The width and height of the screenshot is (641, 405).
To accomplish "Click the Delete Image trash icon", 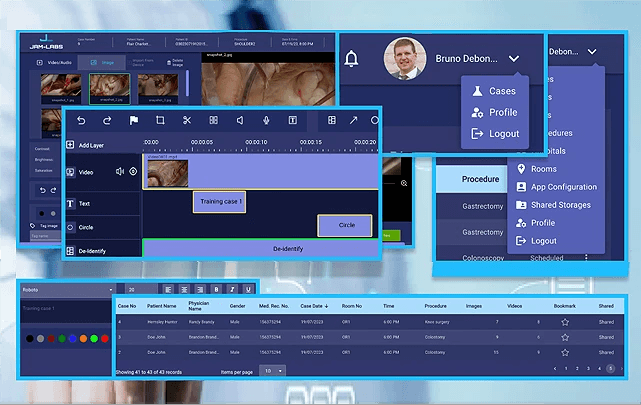I will pyautogui.click(x=169, y=63).
